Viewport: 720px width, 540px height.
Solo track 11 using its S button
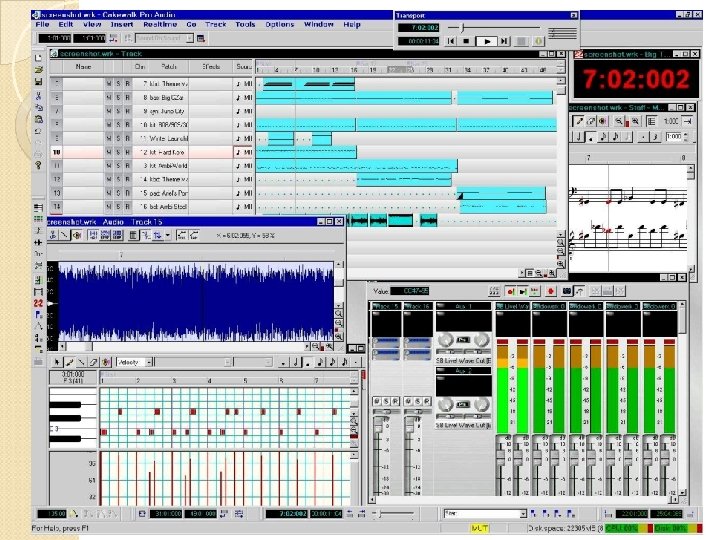pyautogui.click(x=118, y=166)
